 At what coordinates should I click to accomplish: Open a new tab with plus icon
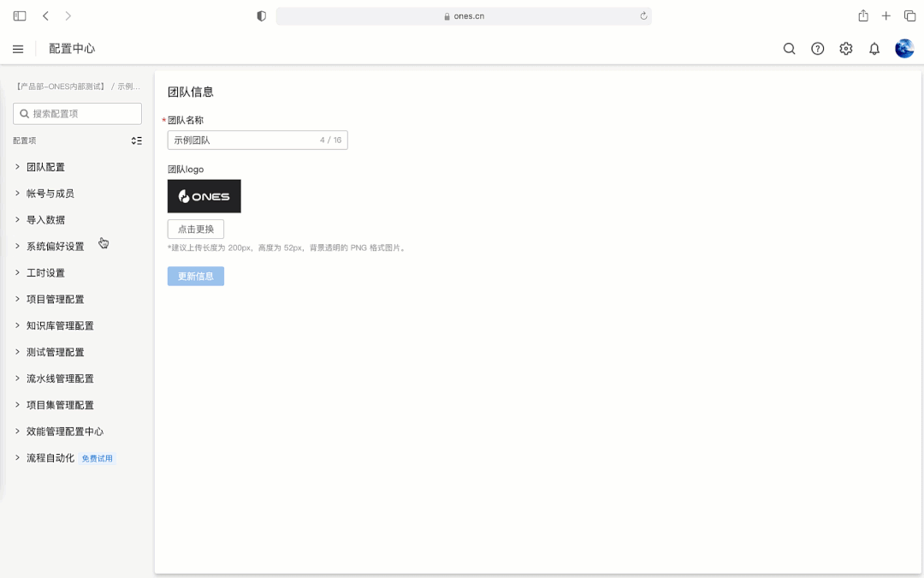pos(885,16)
